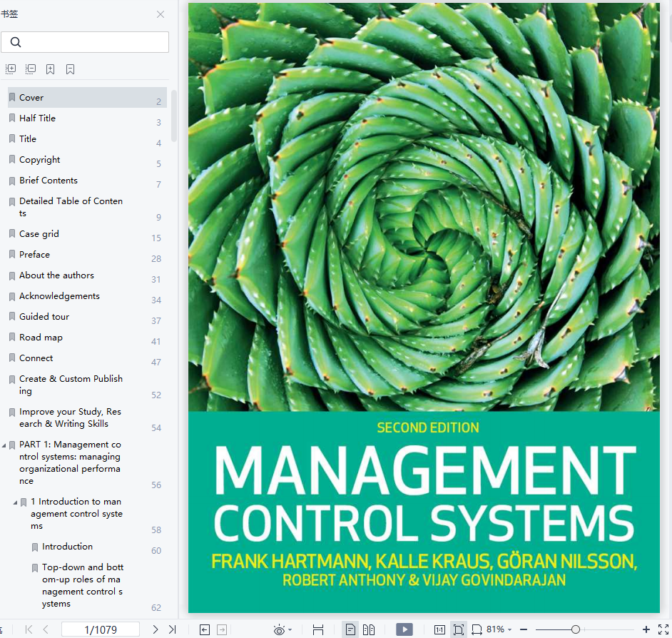Switch to two-page view
The height and width of the screenshot is (638, 672).
pyautogui.click(x=369, y=629)
